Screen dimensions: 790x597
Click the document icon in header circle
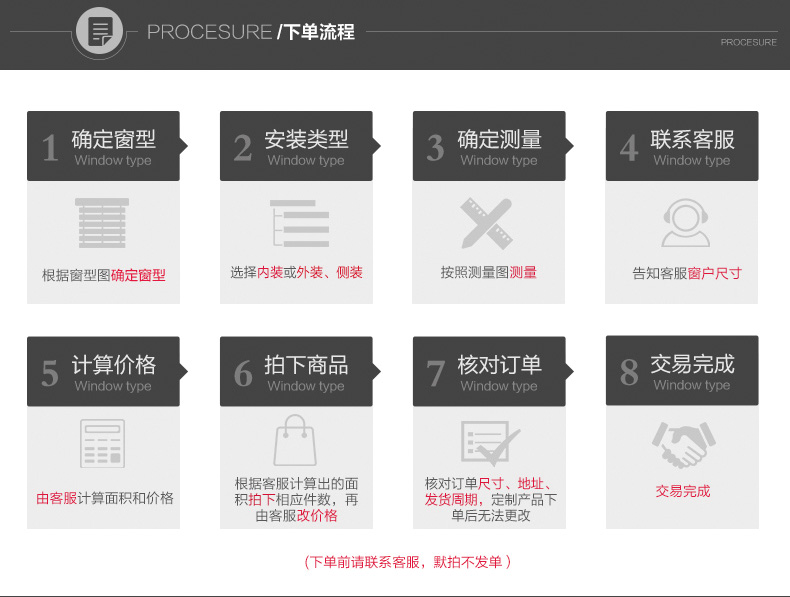(100, 31)
